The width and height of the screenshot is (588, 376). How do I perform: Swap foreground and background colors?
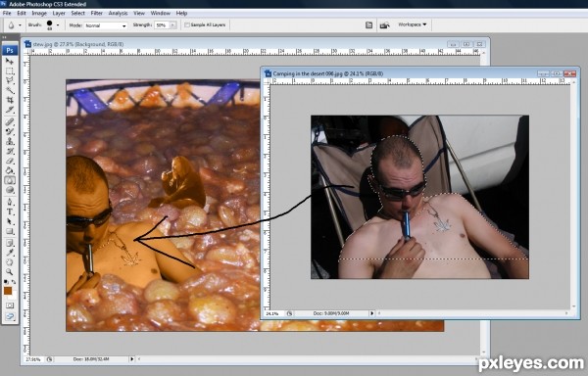tap(14, 282)
